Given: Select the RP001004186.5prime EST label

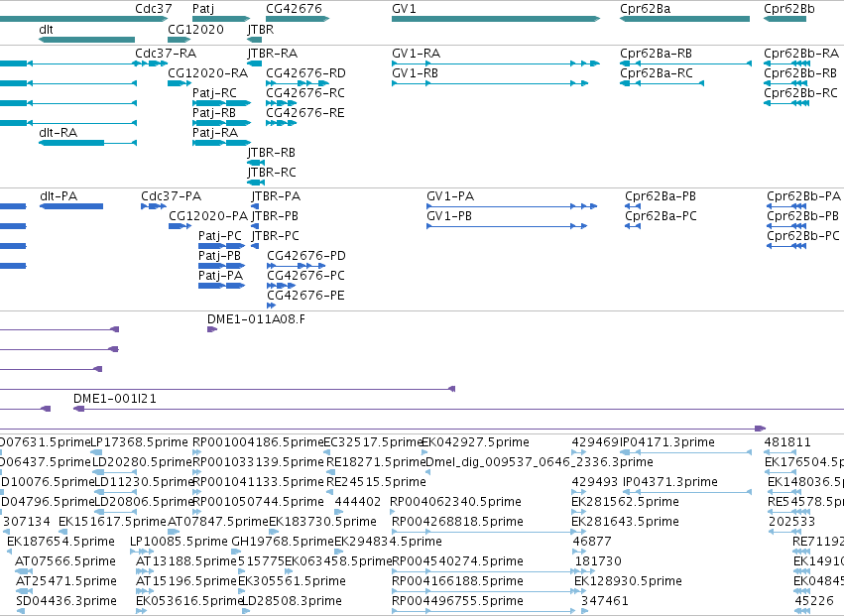Looking at the screenshot, I should click(x=259, y=442).
